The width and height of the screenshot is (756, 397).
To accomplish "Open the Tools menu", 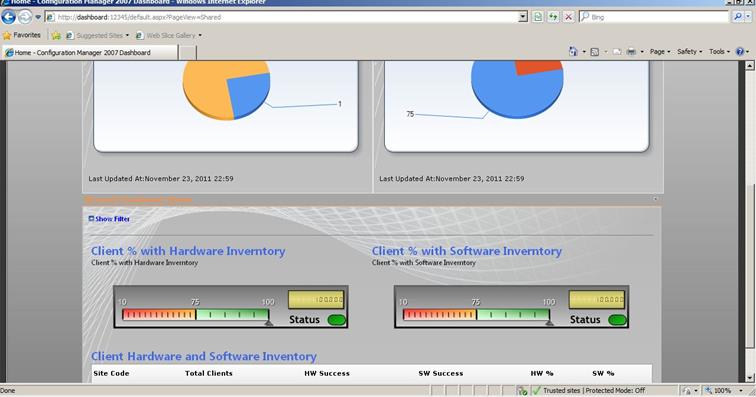I will pos(719,52).
